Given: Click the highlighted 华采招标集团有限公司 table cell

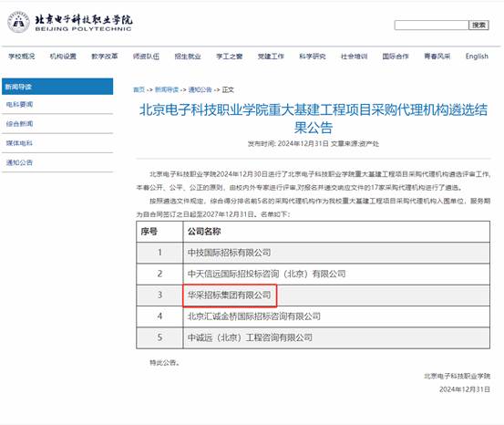Looking at the screenshot, I should tap(230, 295).
